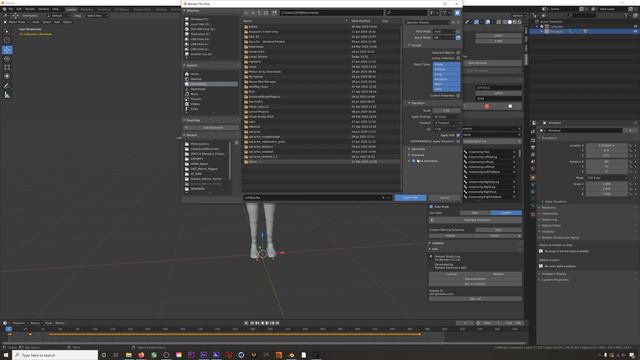The height and width of the screenshot is (360, 640).
Task: Toggle Custom Properties checkbox in Include section
Action: pyautogui.click(x=458, y=96)
